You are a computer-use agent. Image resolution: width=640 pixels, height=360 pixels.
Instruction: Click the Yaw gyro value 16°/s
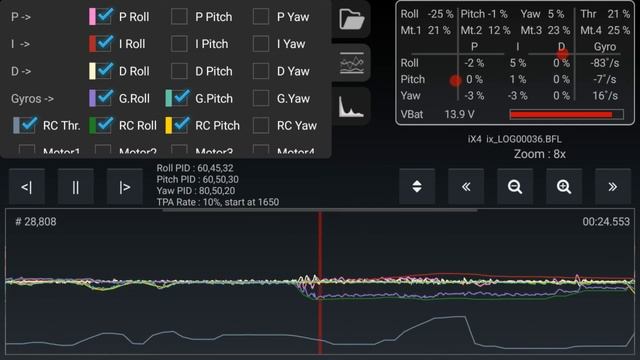pos(605,96)
